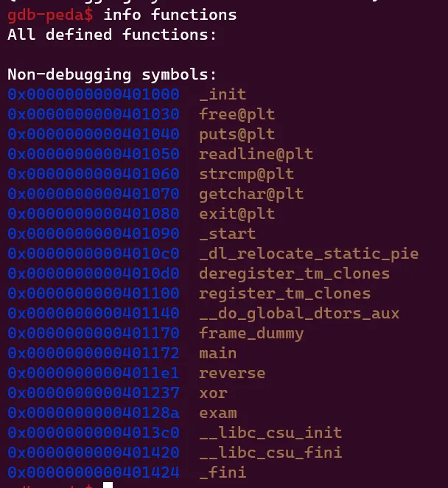Select the strcmp@plt symbol
This screenshot has height=488, width=448.
pyautogui.click(x=246, y=174)
